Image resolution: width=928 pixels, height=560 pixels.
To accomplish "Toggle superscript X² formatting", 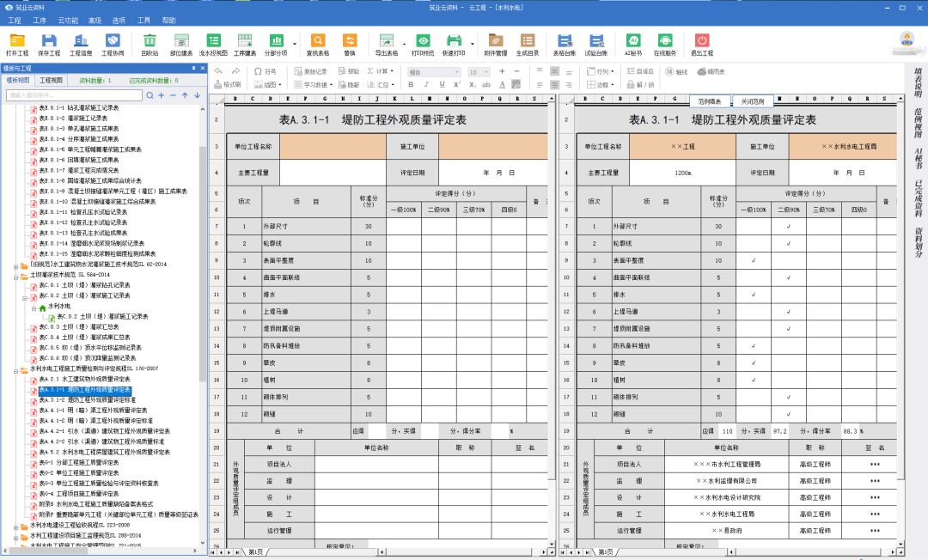I will tap(457, 84).
